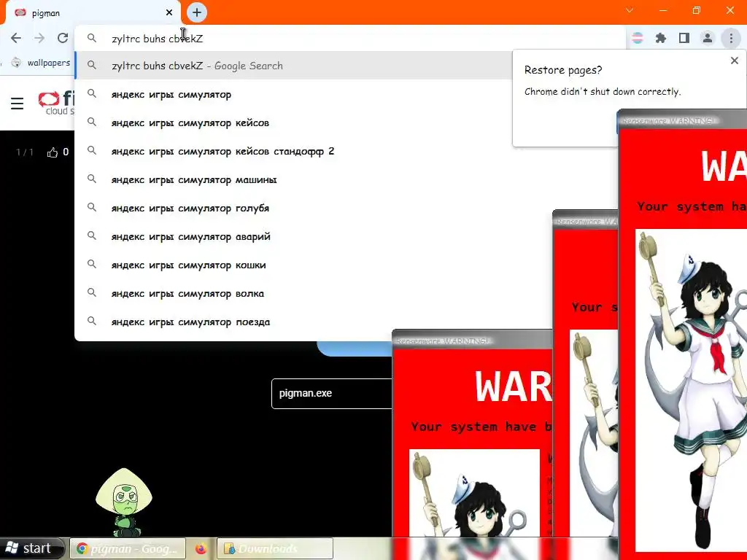
Task: Click the front Rensenware WARNING title bar
Action: (x=682, y=121)
